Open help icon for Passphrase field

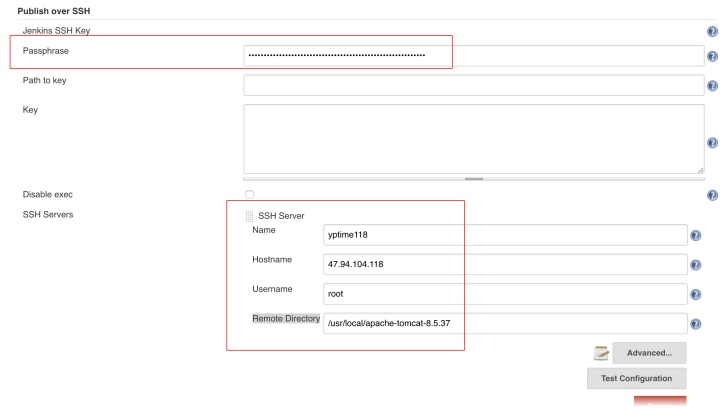[712, 56]
